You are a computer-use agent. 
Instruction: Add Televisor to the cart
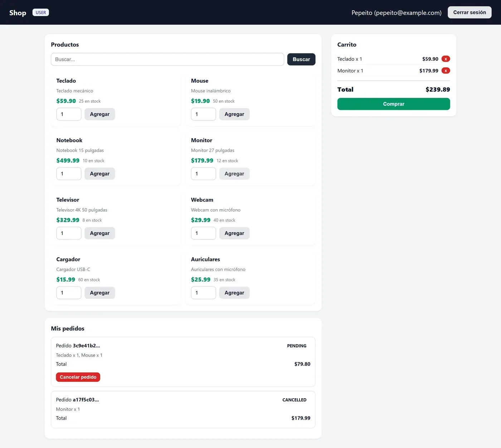tap(100, 233)
